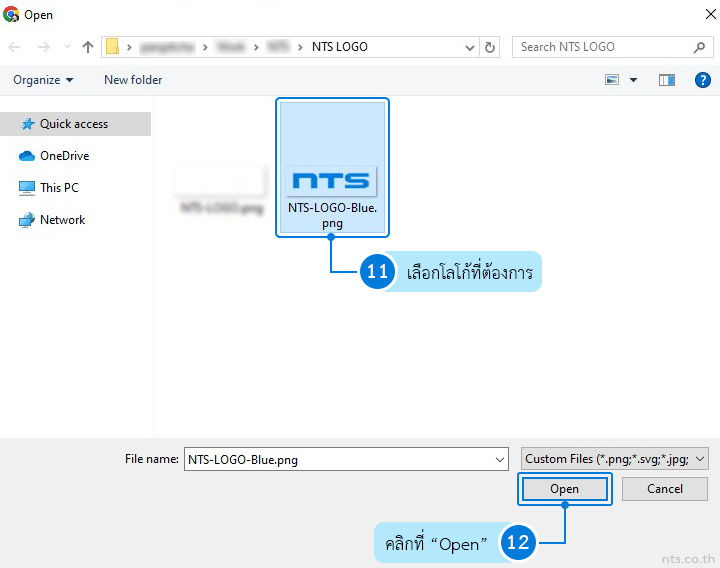Close the Open dialog
Viewport: 720px width, 568px height.
710,14
